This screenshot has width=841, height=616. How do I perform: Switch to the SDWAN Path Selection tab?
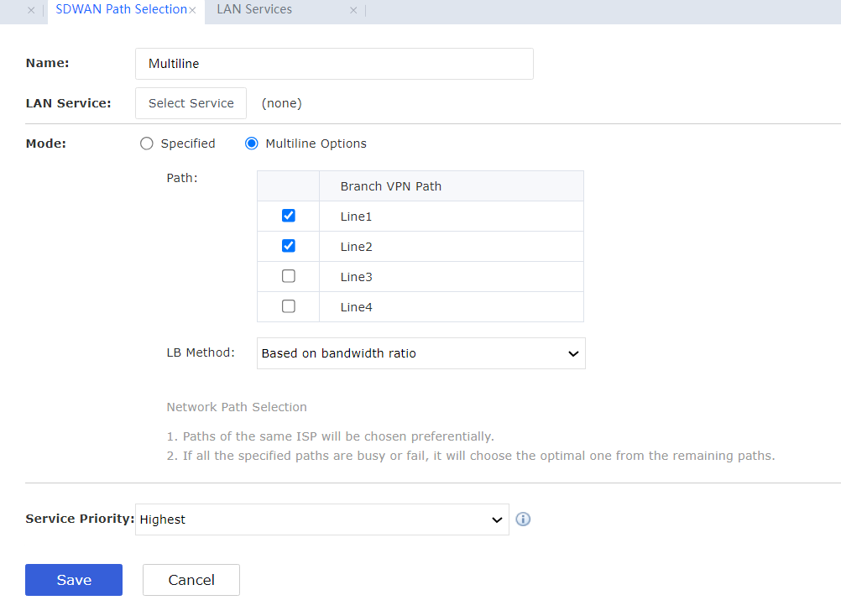[121, 10]
